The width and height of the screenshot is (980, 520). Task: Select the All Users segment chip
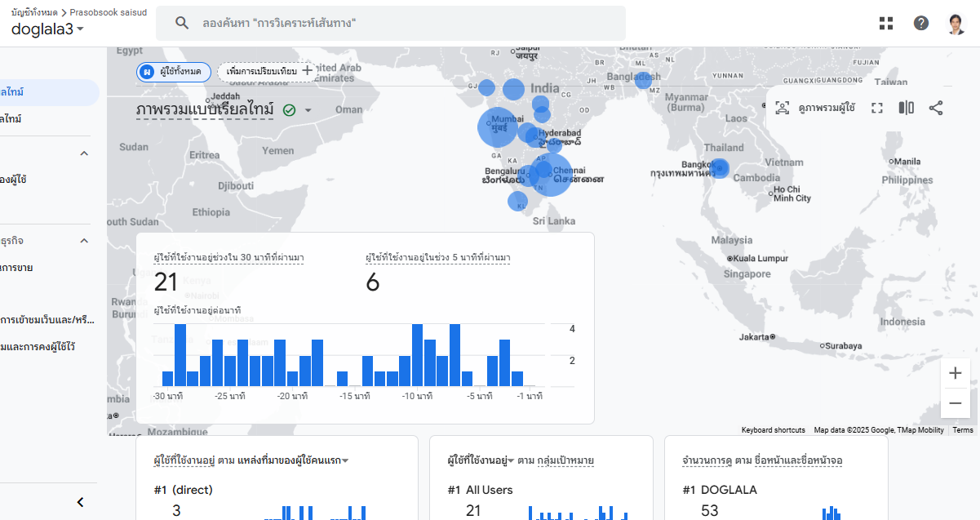pyautogui.click(x=174, y=72)
